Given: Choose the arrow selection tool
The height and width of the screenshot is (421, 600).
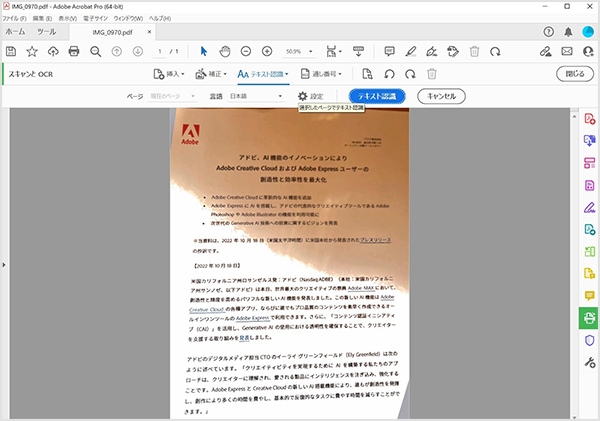Looking at the screenshot, I should pos(204,51).
